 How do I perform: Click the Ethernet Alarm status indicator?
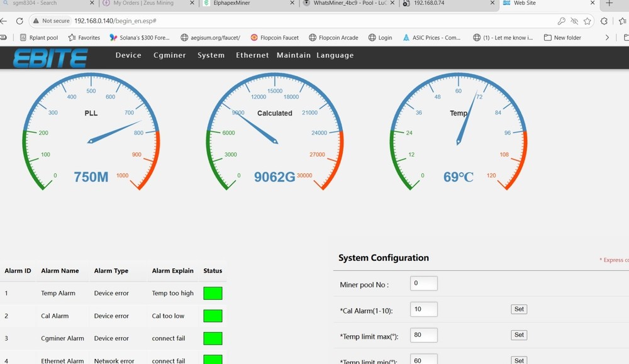pyautogui.click(x=213, y=359)
